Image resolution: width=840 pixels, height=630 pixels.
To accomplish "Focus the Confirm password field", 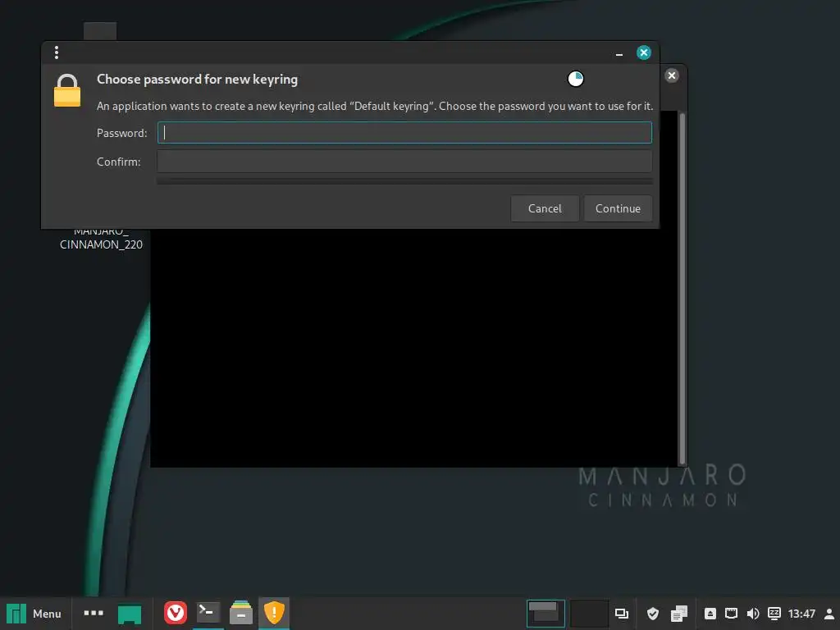I will point(404,162).
